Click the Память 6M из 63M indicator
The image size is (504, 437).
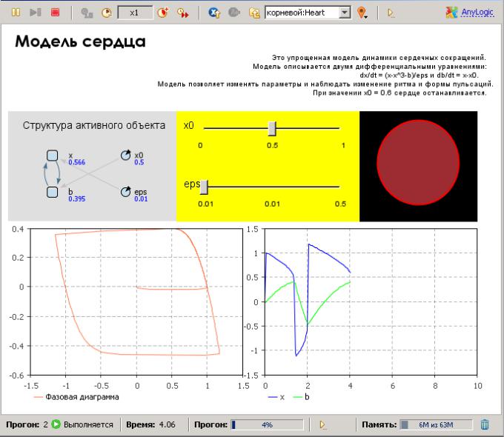coord(436,425)
